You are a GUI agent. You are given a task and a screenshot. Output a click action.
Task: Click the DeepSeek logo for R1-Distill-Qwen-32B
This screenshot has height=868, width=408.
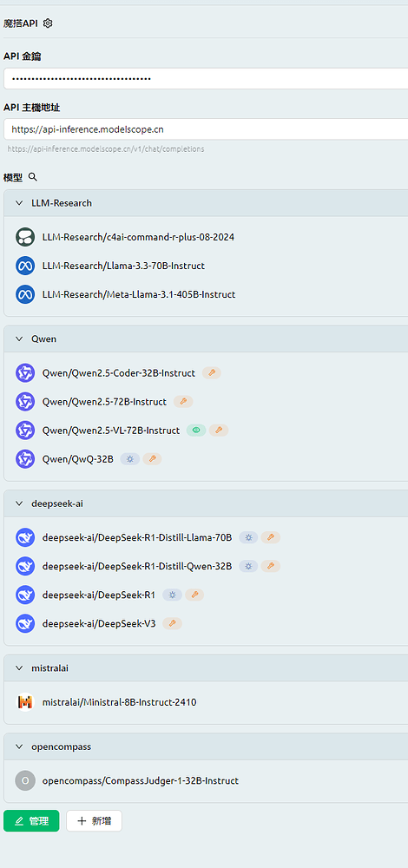(25, 566)
